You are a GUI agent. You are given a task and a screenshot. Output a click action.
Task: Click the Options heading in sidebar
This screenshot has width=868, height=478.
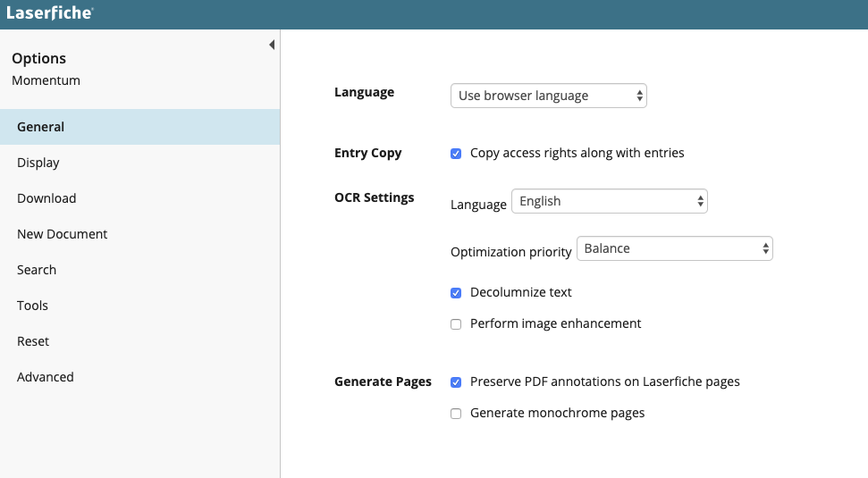pyautogui.click(x=38, y=58)
